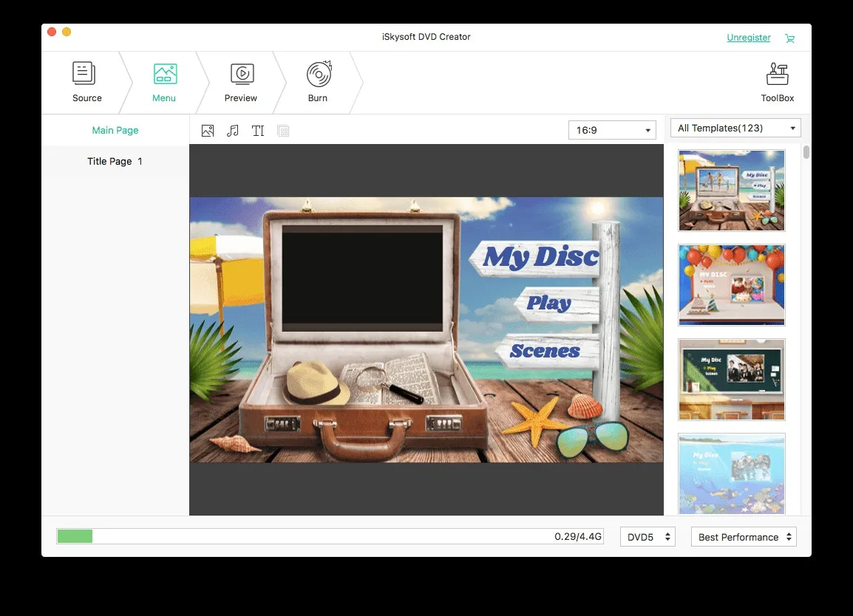Select the beach suitcase template thumbnail
The width and height of the screenshot is (853, 616).
(x=731, y=190)
